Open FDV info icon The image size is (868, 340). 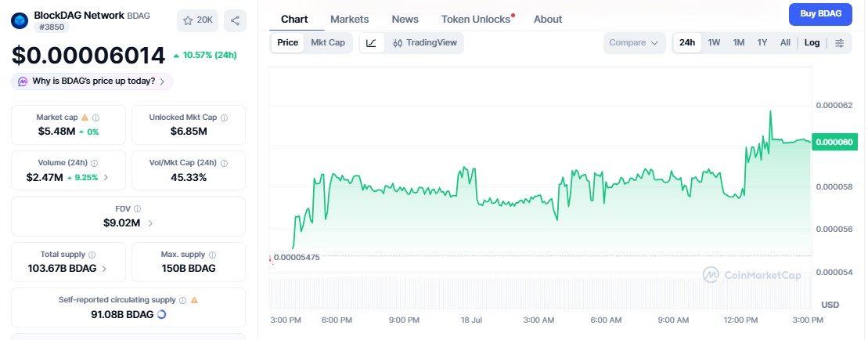pos(137,208)
